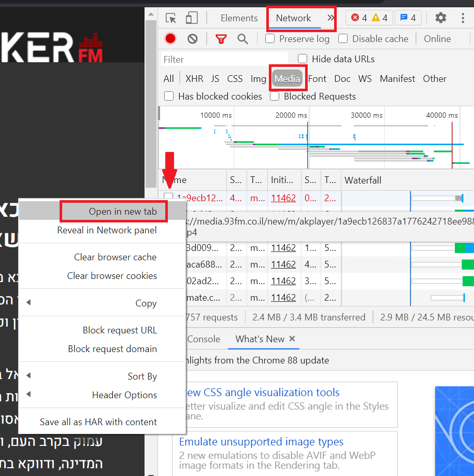
Task: Click the Filter text field
Action: [224, 59]
